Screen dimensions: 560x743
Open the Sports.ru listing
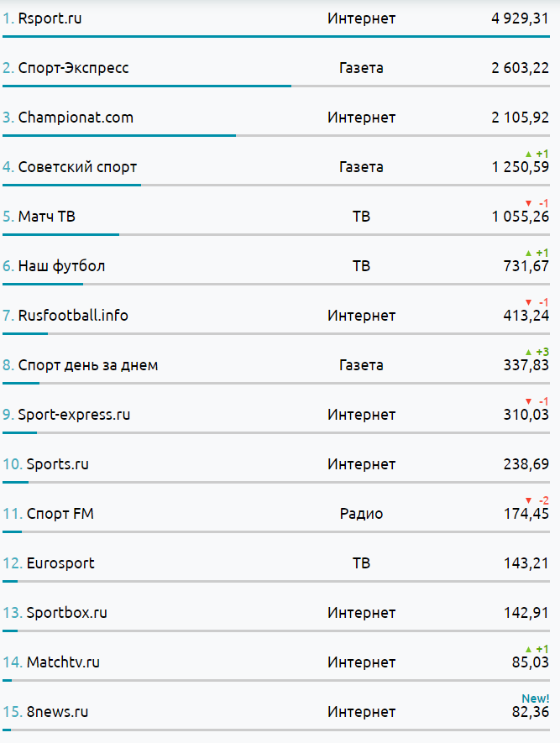click(x=57, y=464)
